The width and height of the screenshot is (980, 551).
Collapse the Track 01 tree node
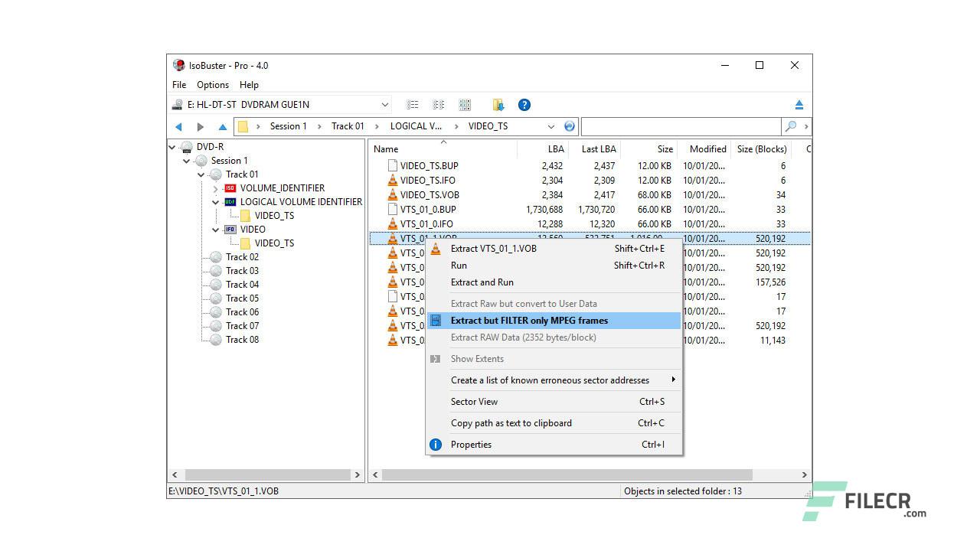click(201, 174)
